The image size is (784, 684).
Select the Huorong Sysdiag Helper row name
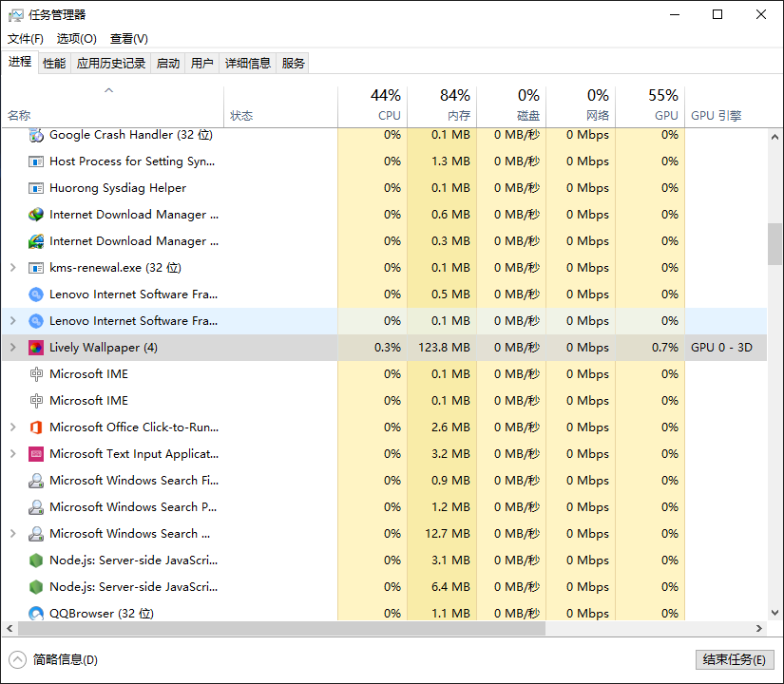pos(118,188)
